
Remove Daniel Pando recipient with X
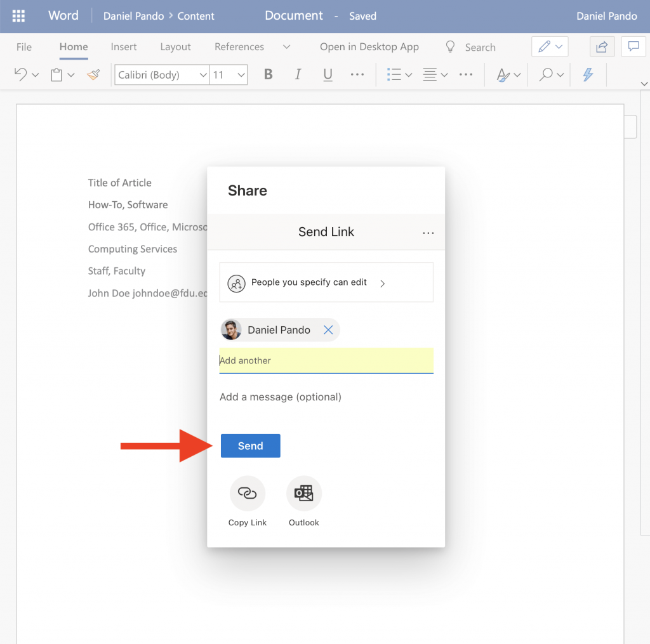point(328,330)
